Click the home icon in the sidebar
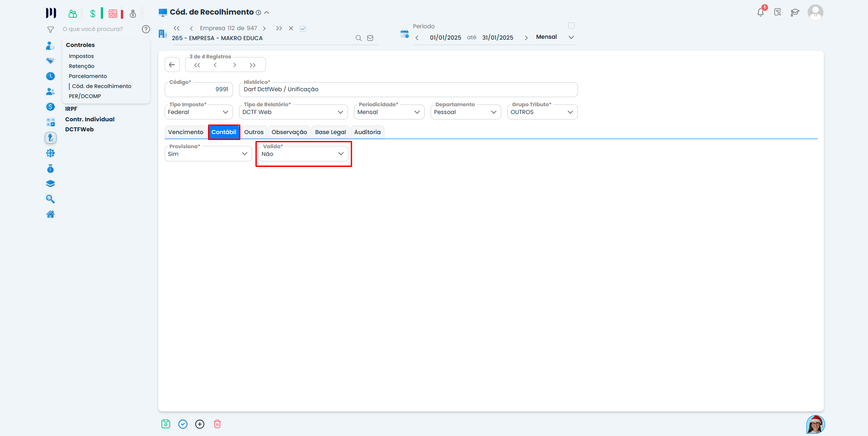This screenshot has height=436, width=868. [x=50, y=214]
